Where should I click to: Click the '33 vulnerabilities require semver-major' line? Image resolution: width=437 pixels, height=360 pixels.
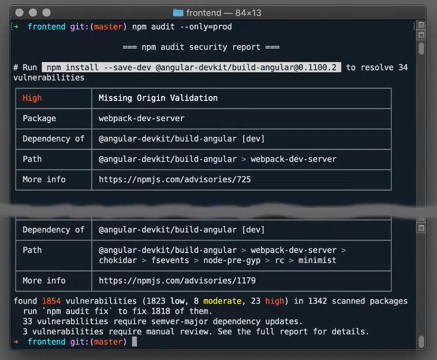(162, 322)
